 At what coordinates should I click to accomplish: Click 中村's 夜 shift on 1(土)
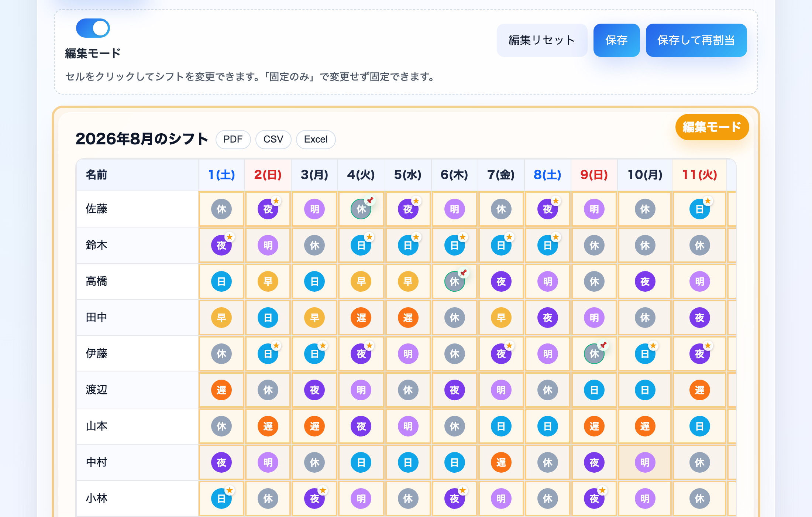point(221,462)
